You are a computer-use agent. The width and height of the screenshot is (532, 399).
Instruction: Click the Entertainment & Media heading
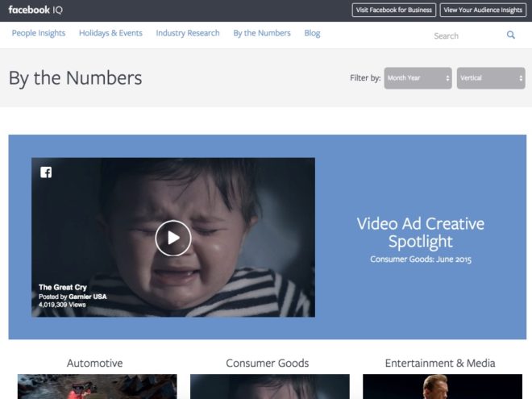[440, 363]
